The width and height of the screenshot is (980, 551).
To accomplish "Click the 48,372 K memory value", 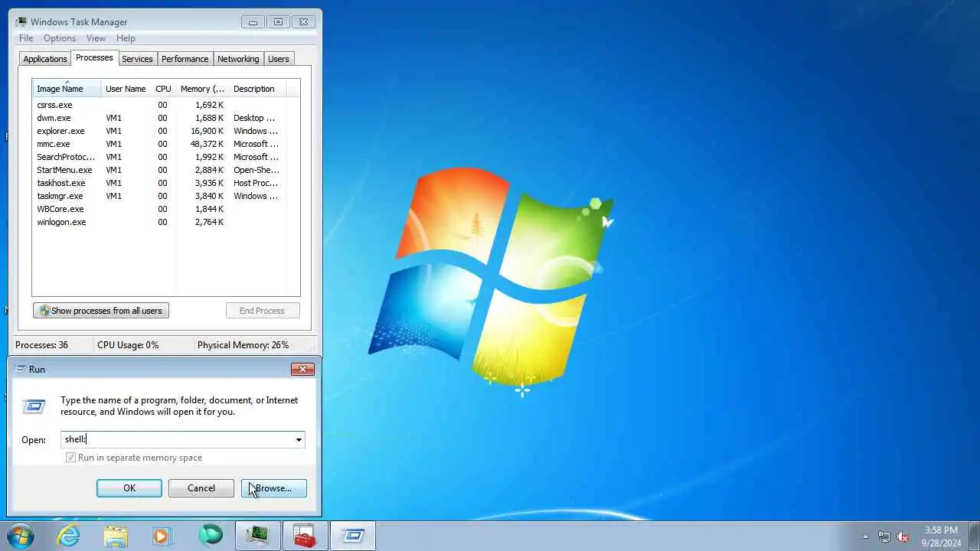I will click(207, 144).
